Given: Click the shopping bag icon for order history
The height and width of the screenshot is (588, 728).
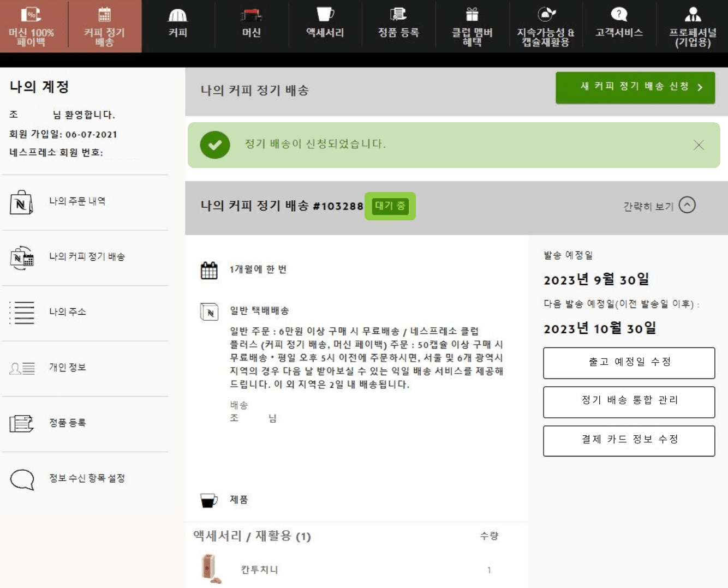Looking at the screenshot, I should tap(21, 202).
